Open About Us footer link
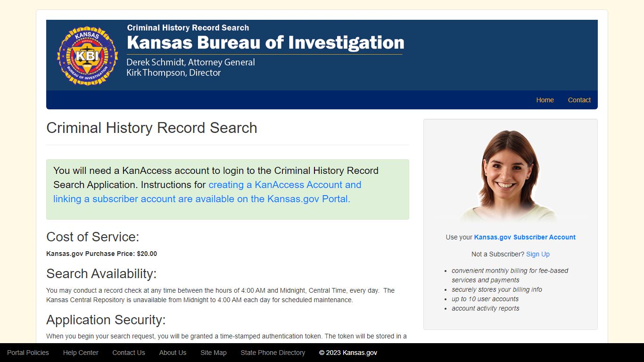This screenshot has height=362, width=644. [x=173, y=353]
